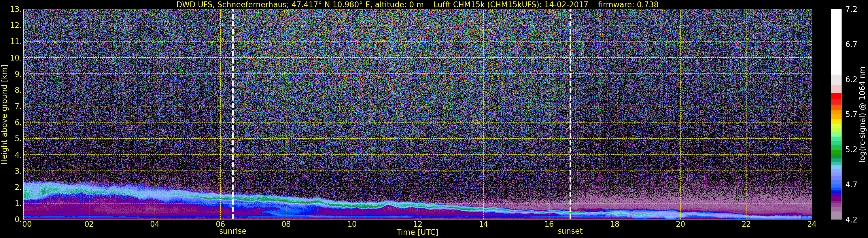Click the 5.7 tick on the colorbar
868x238 pixels.
pos(851,114)
